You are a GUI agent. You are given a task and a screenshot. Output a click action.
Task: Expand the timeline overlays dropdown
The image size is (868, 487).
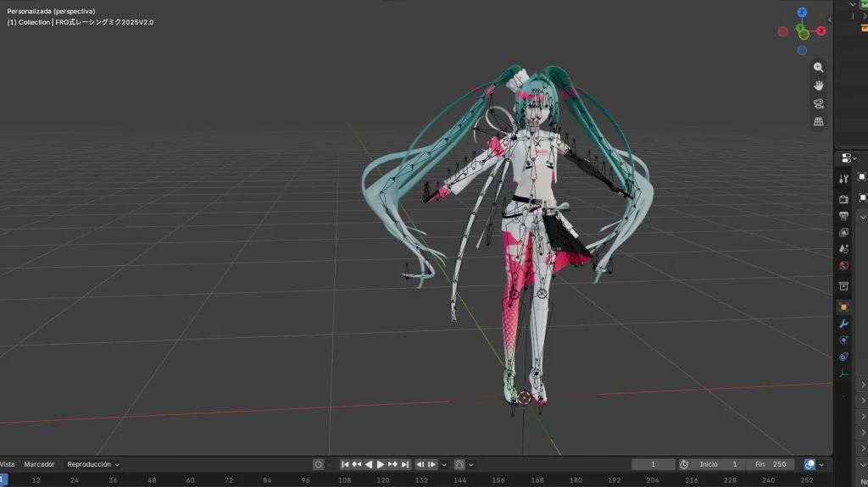tap(821, 465)
